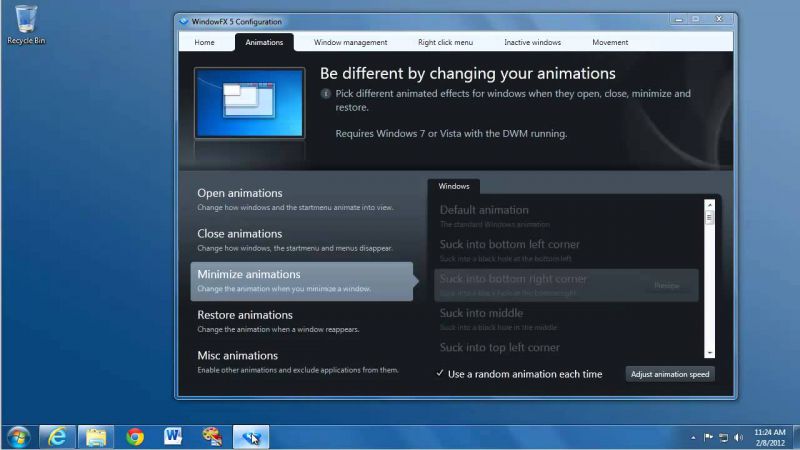Select the Minimize animations category
800x450 pixels.
click(x=302, y=281)
